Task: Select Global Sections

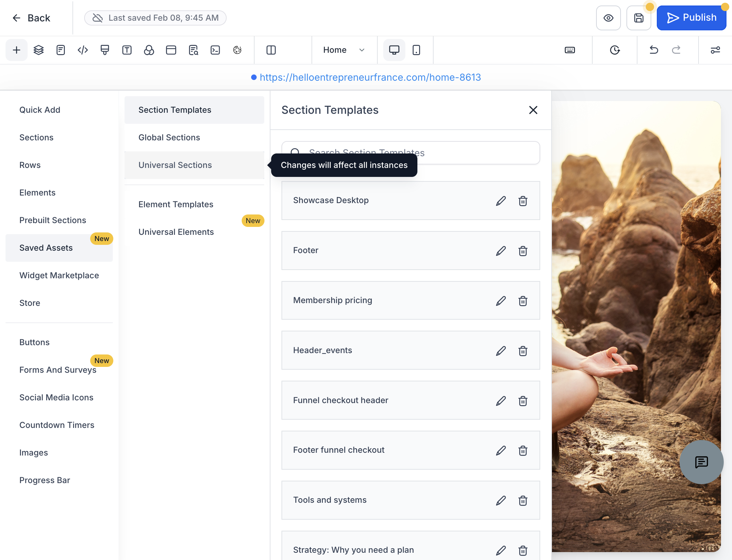Action: (194, 138)
